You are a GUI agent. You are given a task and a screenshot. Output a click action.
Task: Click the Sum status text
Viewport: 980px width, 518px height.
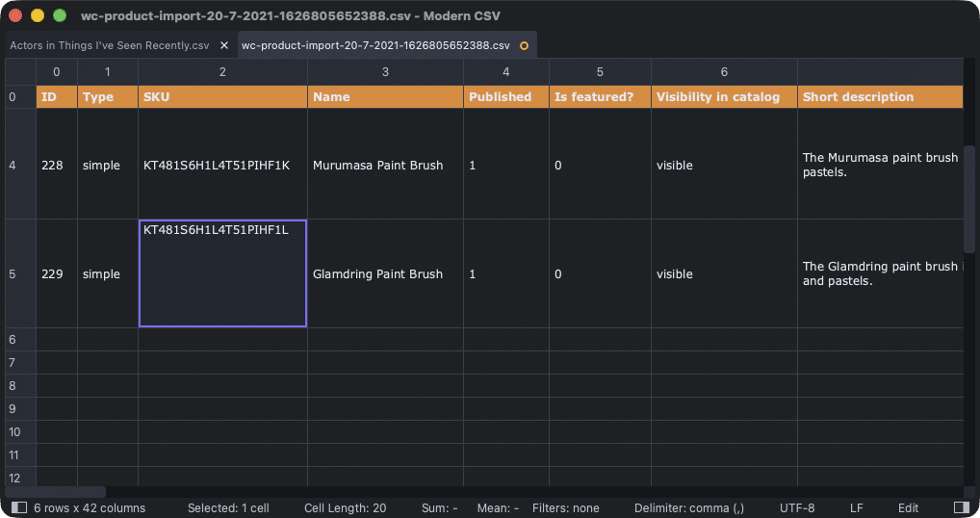439,508
